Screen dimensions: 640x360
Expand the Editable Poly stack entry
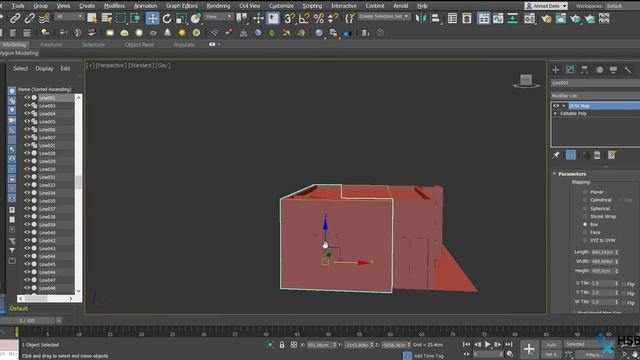tap(555, 113)
